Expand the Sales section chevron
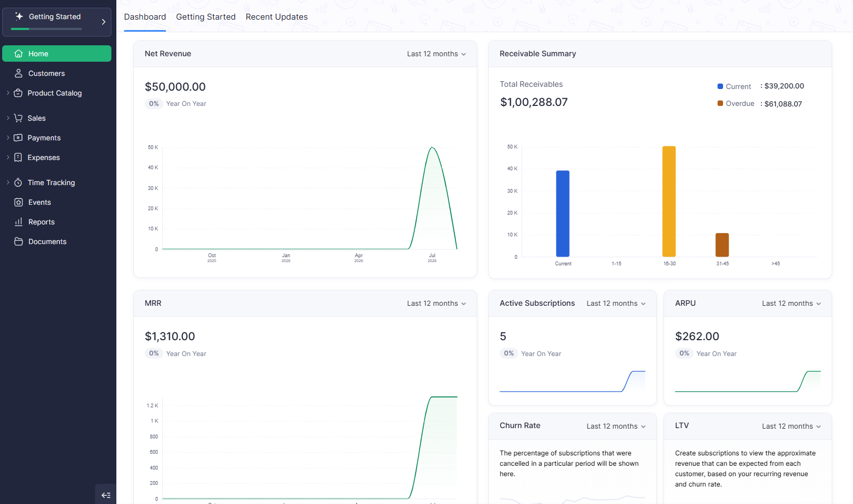 [x=8, y=118]
